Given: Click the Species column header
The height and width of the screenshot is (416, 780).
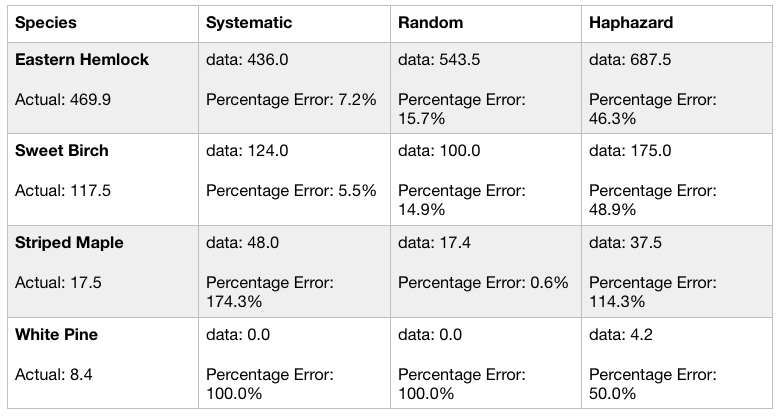Looking at the screenshot, I should tap(46, 22).
